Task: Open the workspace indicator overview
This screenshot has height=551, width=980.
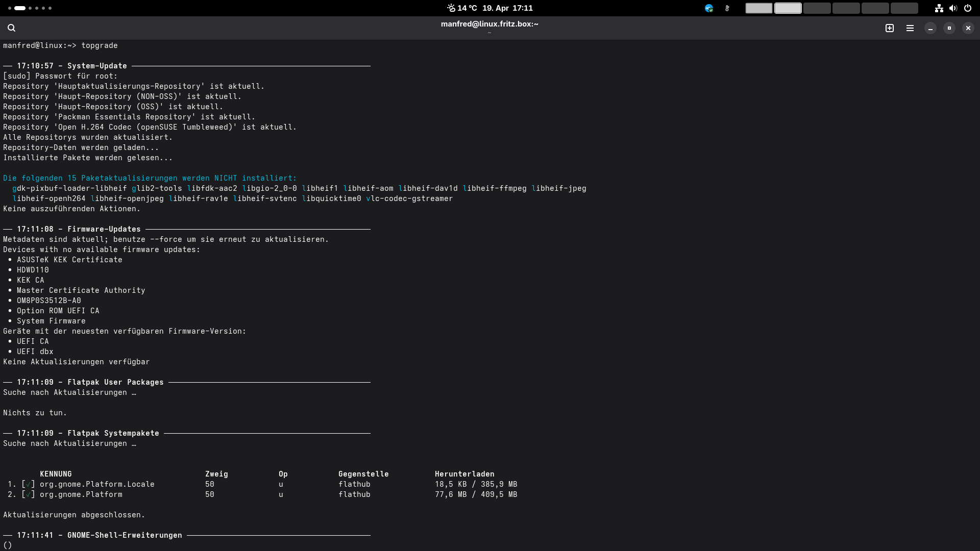Action: coord(30,8)
